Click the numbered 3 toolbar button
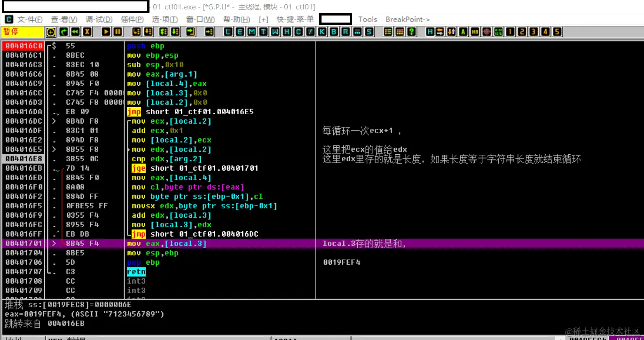Screen dimensions: 644x340 pyautogui.click(x=534, y=32)
